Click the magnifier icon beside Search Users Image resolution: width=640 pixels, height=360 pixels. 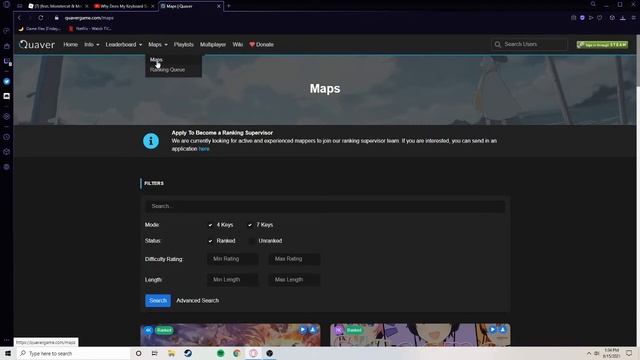click(x=498, y=44)
